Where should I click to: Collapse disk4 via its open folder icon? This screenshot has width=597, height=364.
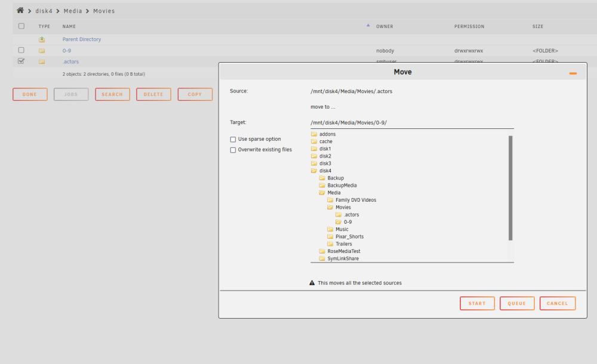314,171
